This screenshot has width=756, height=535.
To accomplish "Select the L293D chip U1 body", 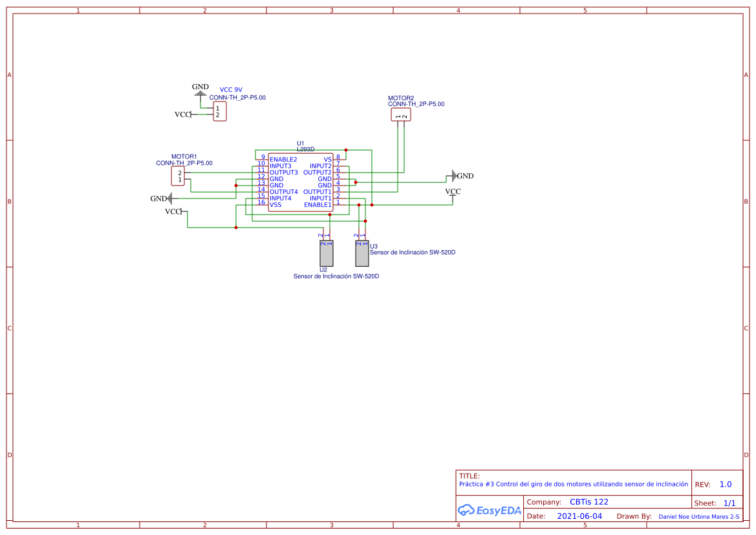I will (300, 182).
